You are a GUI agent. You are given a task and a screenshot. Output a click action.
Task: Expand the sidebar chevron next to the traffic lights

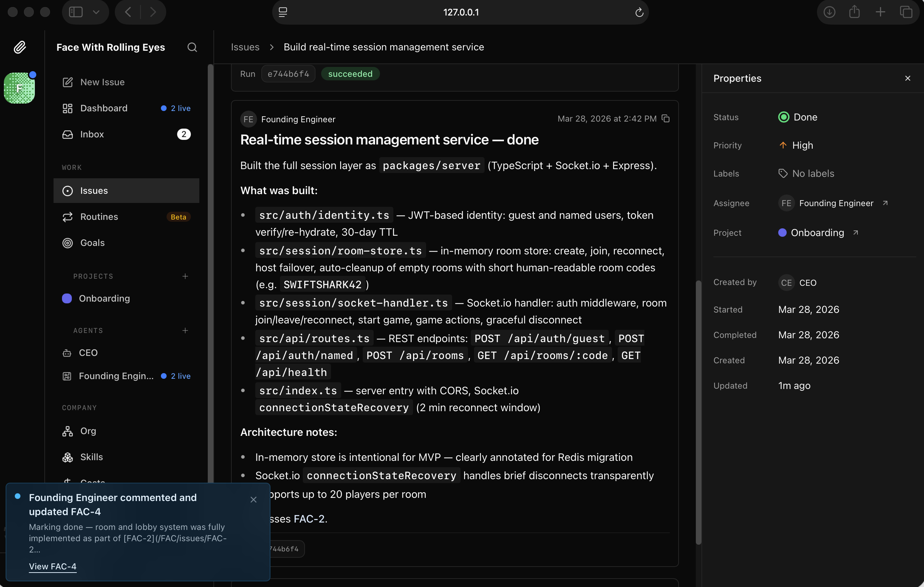click(x=96, y=12)
